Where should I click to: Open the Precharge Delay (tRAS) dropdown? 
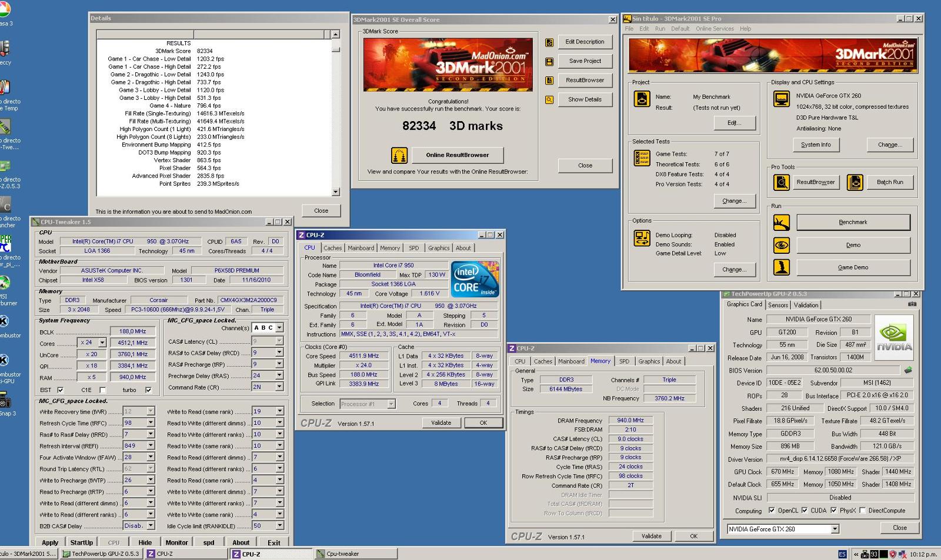pyautogui.click(x=279, y=375)
